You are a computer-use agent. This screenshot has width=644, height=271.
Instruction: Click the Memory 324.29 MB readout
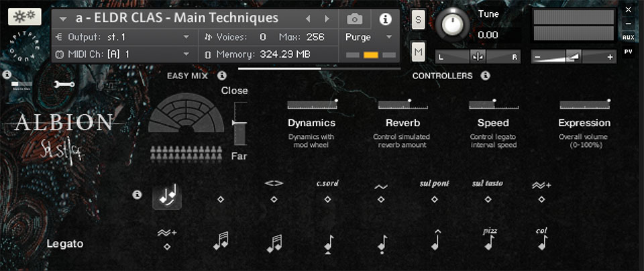[x=285, y=54]
